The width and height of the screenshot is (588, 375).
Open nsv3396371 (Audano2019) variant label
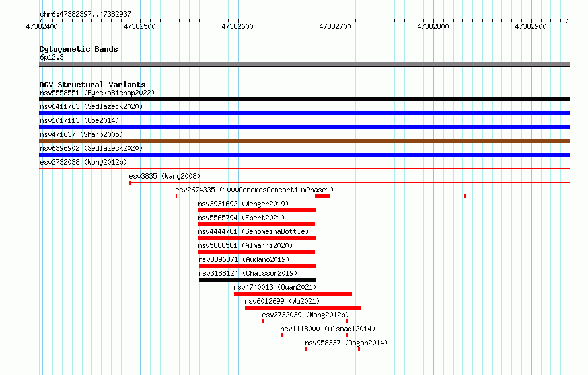click(x=244, y=259)
